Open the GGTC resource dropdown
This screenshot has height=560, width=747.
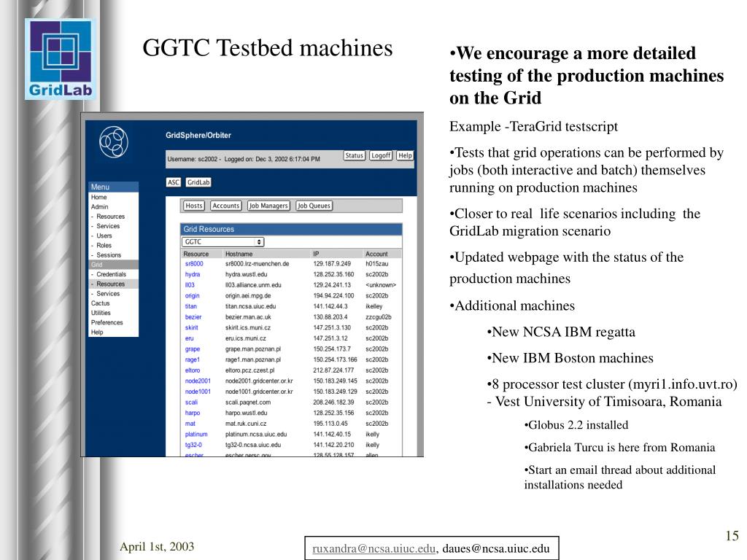222,242
